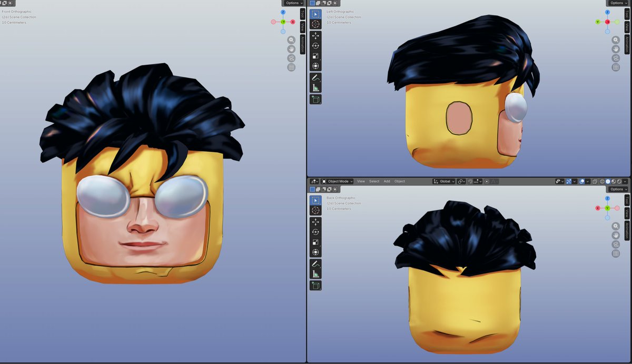Viewport: 632px width, 364px height.
Task: Select the Annotate tool in Back Orthographic viewport
Action: point(315,264)
